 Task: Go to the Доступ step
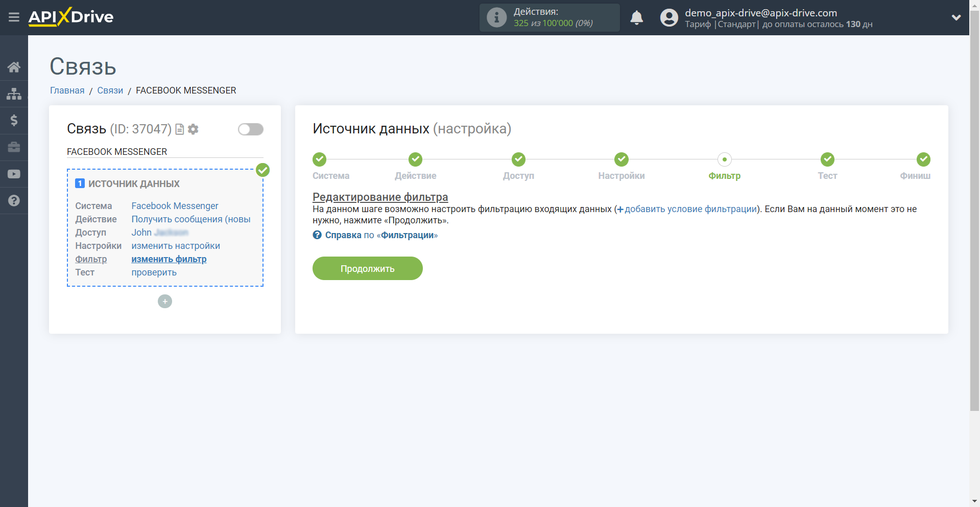point(518,159)
